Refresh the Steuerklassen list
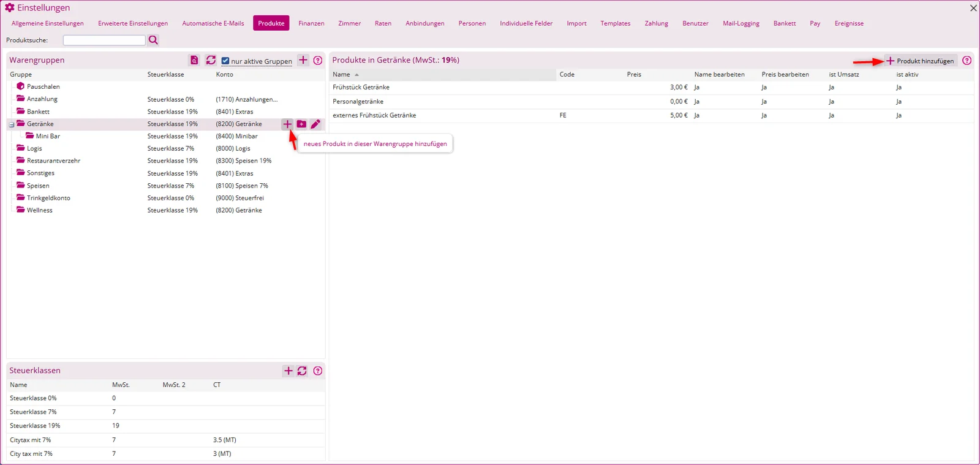Screen dimensions: 980x465 click(302, 371)
